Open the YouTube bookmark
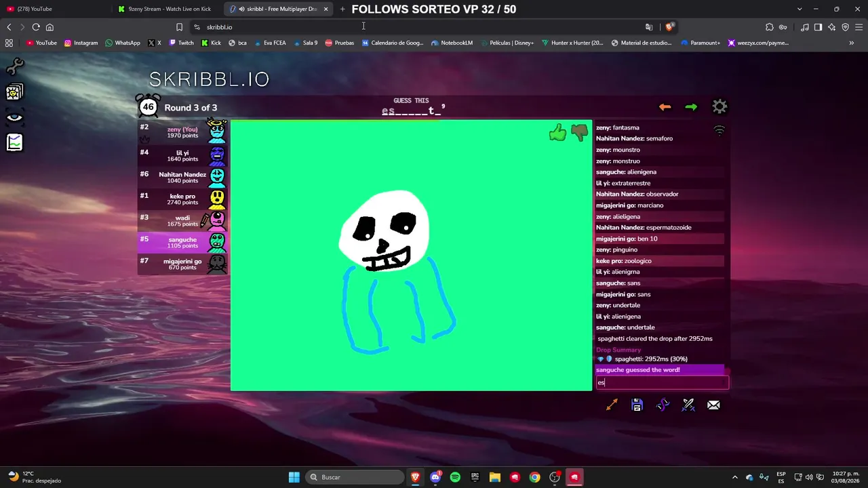The height and width of the screenshot is (488, 868). 41,43
